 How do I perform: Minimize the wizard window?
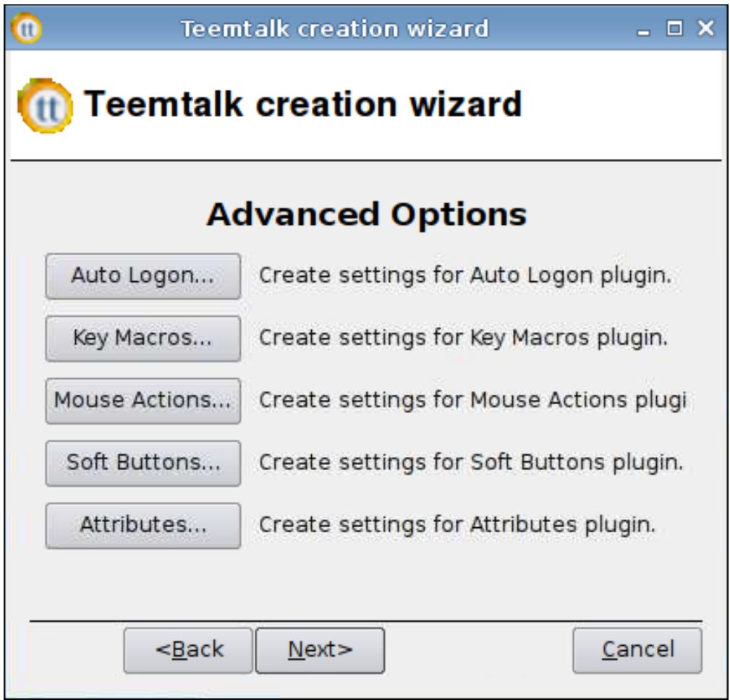643,32
